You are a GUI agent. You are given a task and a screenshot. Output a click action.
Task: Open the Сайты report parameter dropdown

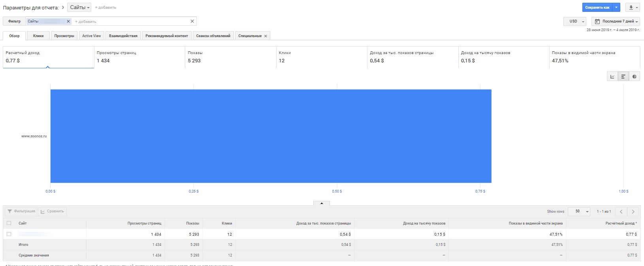coord(79,7)
